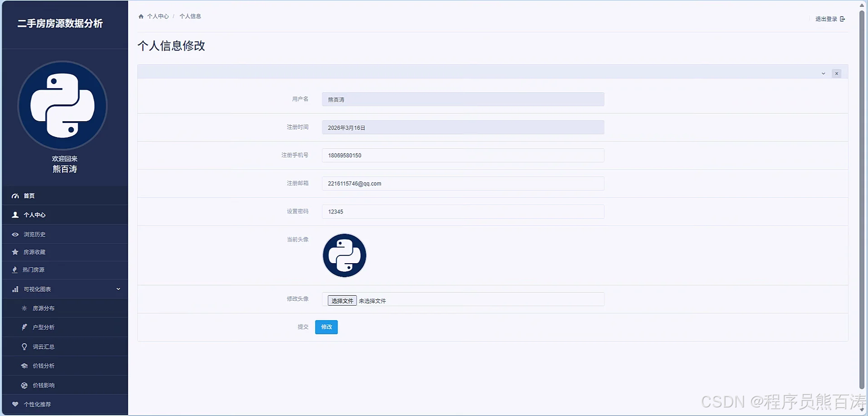Click the star icon beside 房源收藏
868x416 pixels.
(15, 252)
